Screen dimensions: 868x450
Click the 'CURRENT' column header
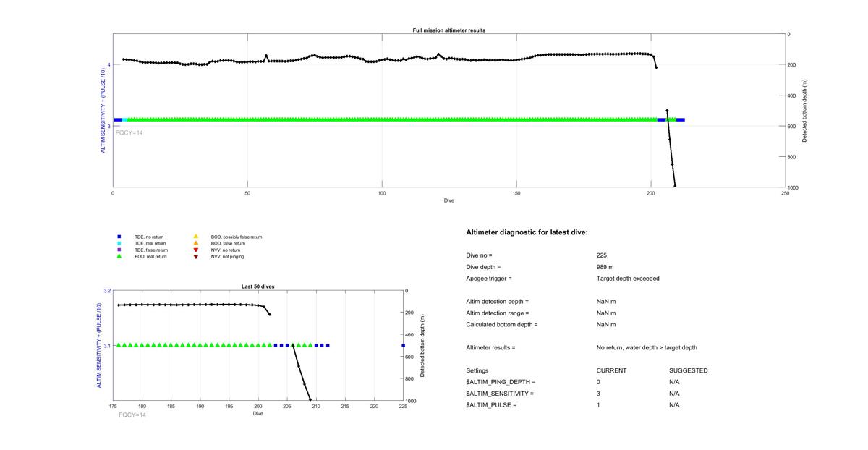[611, 370]
